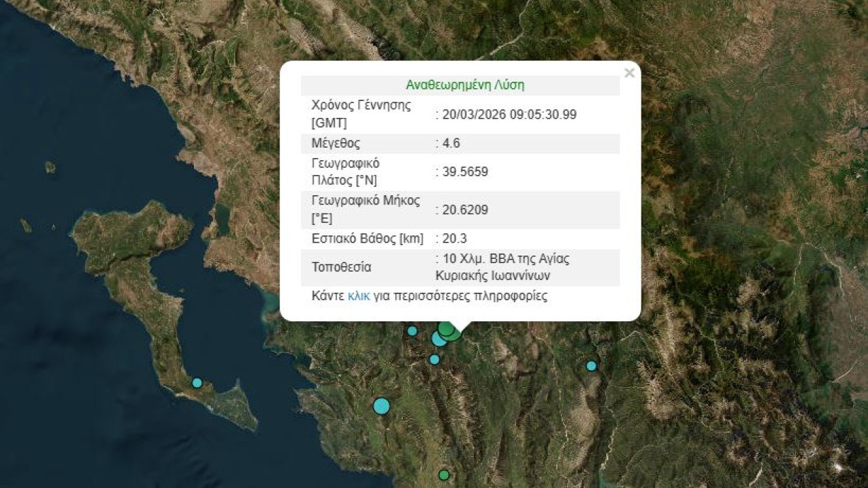Click the cyan marker overlapping the green epicenter circles

click(x=438, y=339)
